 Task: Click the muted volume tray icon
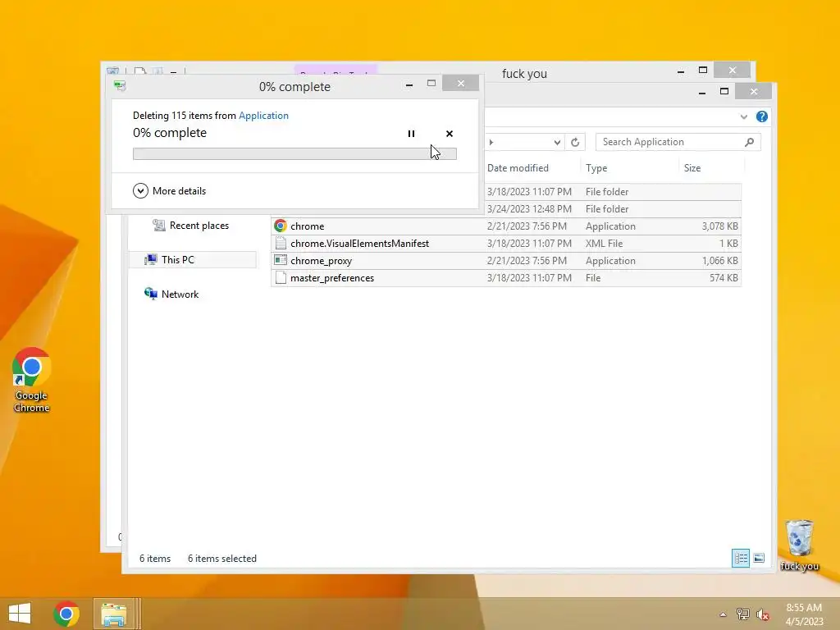[x=762, y=614]
